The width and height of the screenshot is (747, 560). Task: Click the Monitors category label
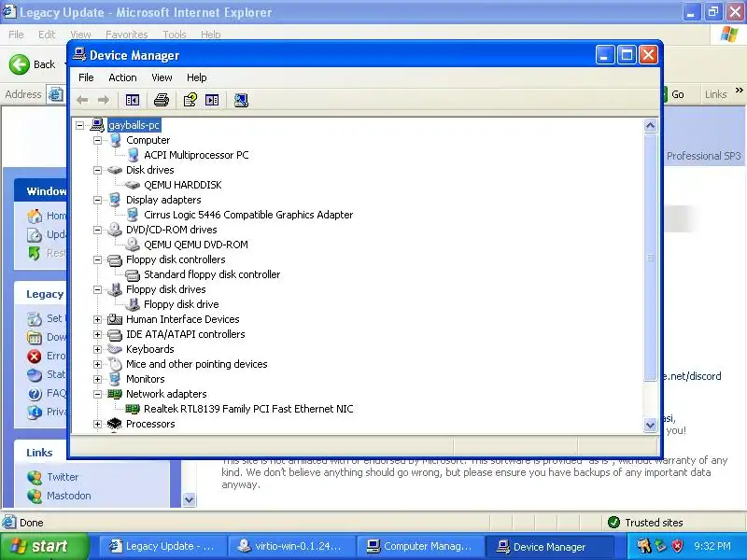click(146, 379)
